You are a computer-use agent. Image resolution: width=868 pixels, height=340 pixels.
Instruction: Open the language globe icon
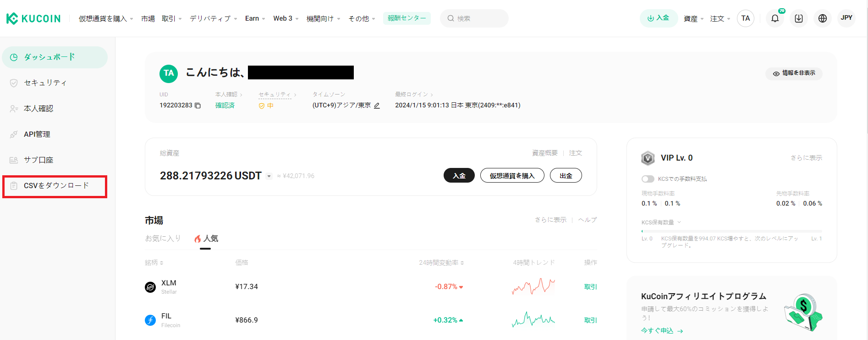coord(823,18)
